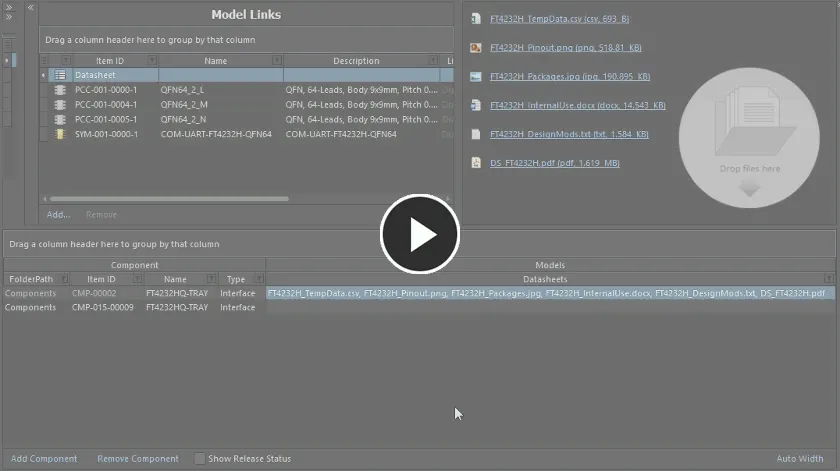The image size is (840, 471).
Task: Click Remove Component button
Action: [x=138, y=459]
